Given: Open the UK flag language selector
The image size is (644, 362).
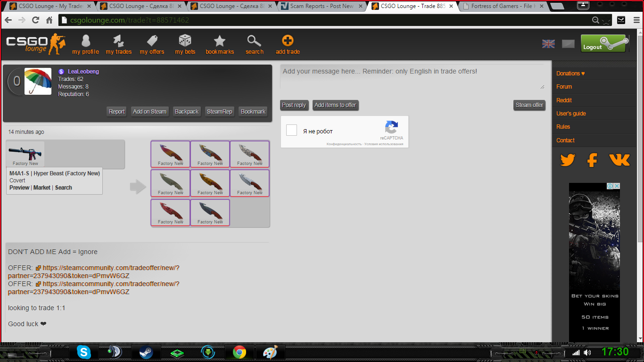Looking at the screenshot, I should pos(548,44).
